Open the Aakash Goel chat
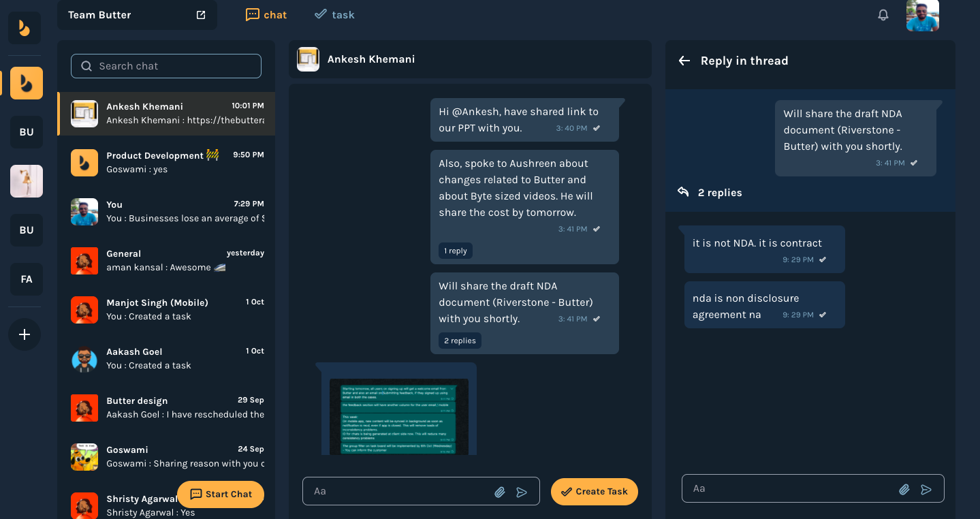 click(x=166, y=359)
